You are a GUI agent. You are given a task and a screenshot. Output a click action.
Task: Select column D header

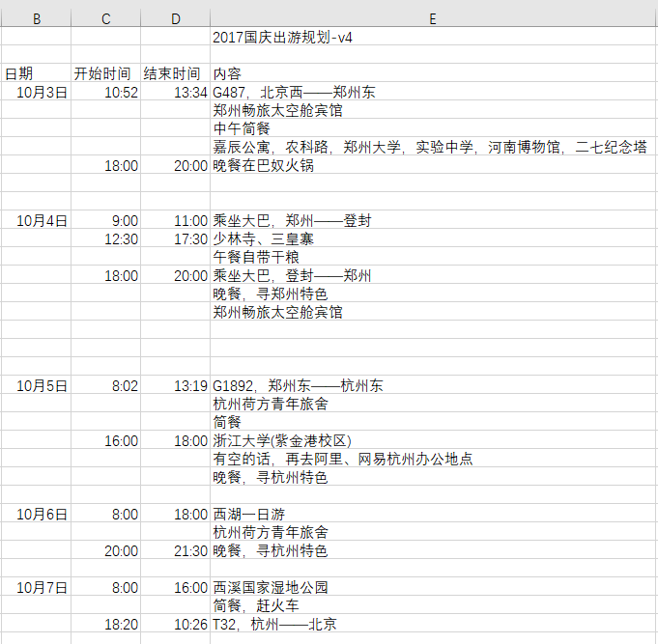click(x=175, y=18)
